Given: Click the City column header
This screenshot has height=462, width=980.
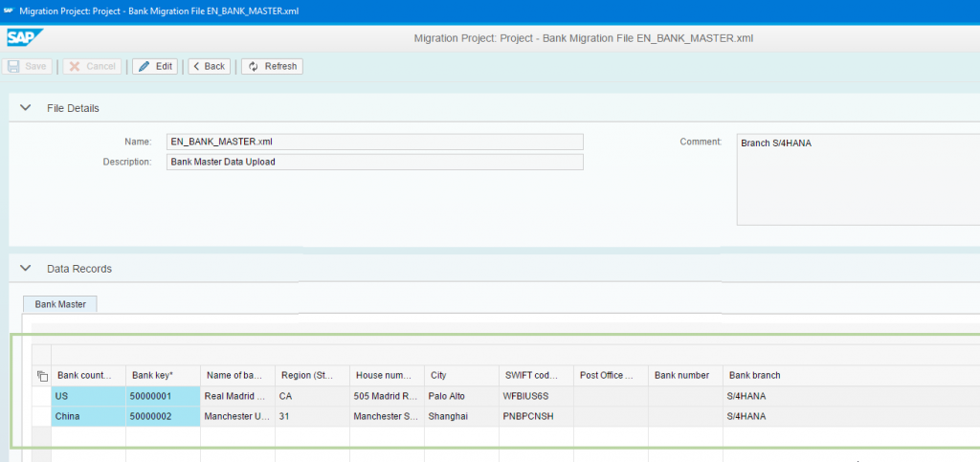Looking at the screenshot, I should click(462, 375).
